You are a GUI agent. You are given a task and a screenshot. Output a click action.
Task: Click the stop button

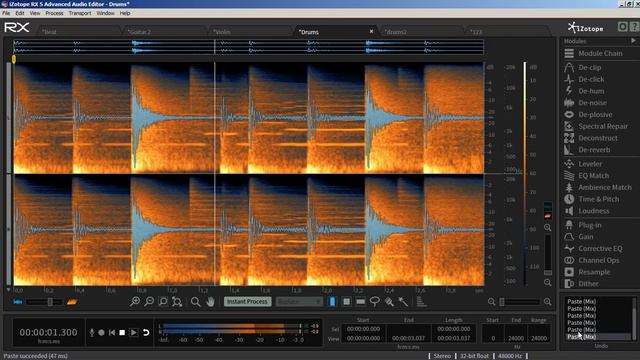(122, 333)
